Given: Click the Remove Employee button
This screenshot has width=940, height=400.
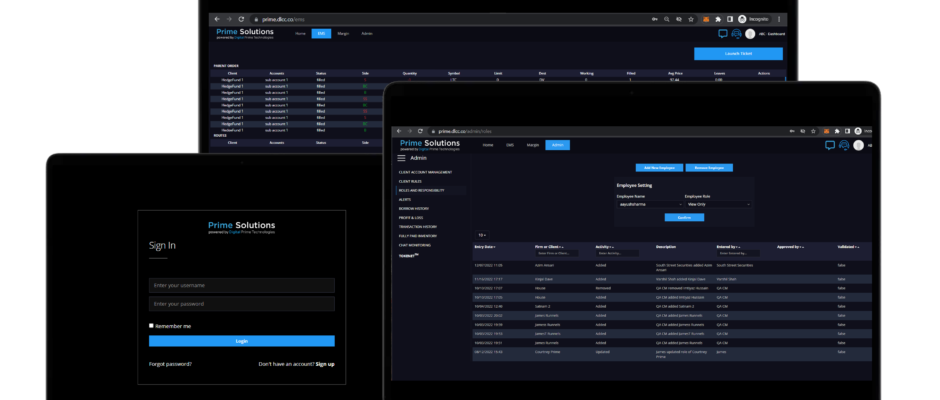Looking at the screenshot, I should click(x=709, y=168).
